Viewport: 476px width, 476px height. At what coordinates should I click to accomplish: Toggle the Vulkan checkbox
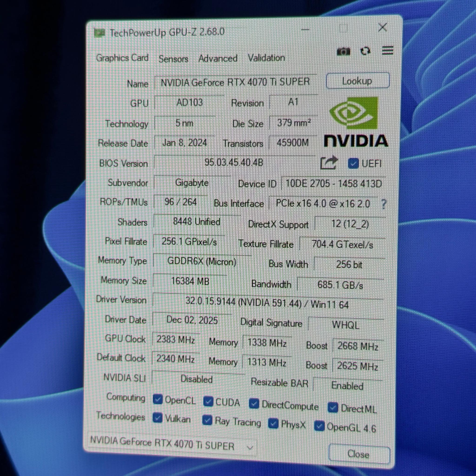157,418
